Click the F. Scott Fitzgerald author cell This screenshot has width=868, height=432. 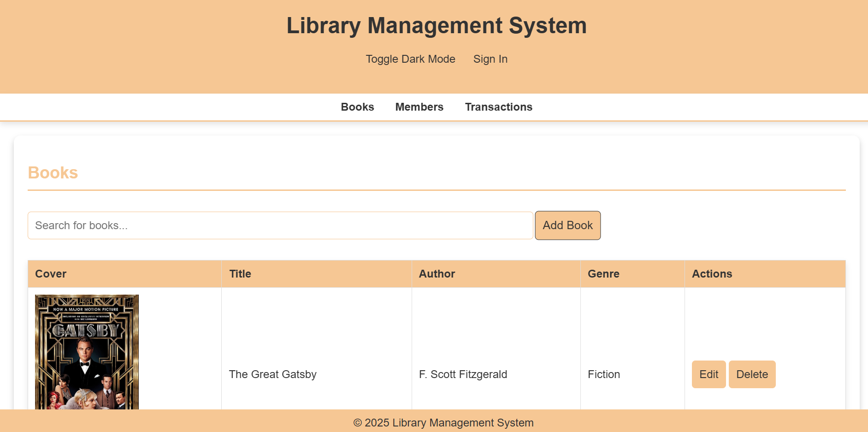[463, 374]
